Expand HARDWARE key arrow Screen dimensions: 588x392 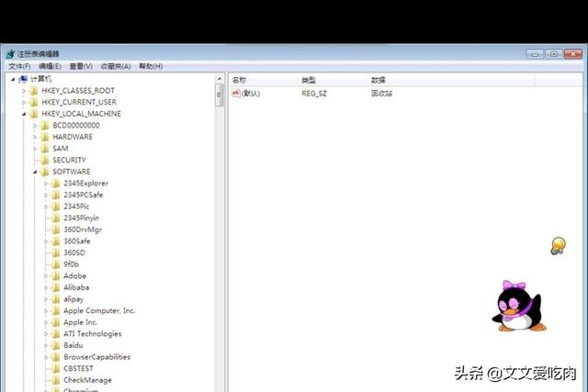(x=35, y=137)
